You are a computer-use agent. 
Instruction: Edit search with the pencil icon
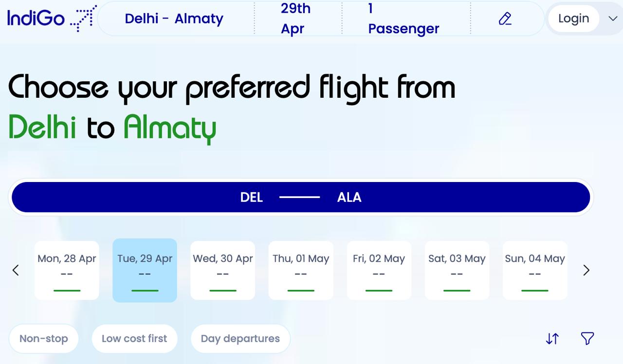point(505,18)
